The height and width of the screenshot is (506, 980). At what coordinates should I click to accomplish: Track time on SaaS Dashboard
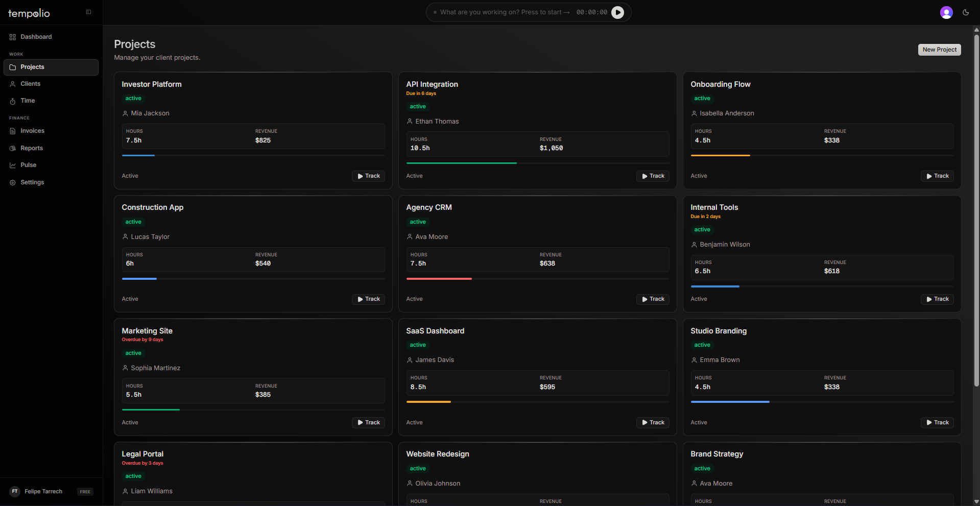[x=653, y=423]
